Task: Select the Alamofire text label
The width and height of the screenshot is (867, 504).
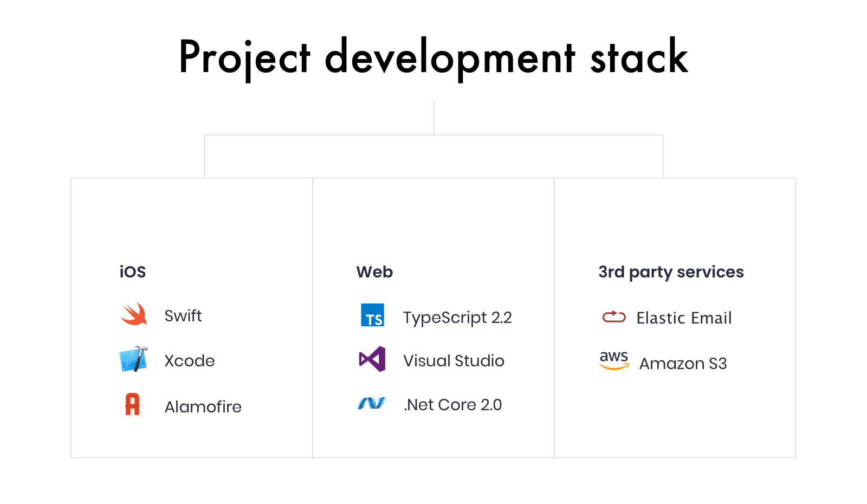Action: 203,407
